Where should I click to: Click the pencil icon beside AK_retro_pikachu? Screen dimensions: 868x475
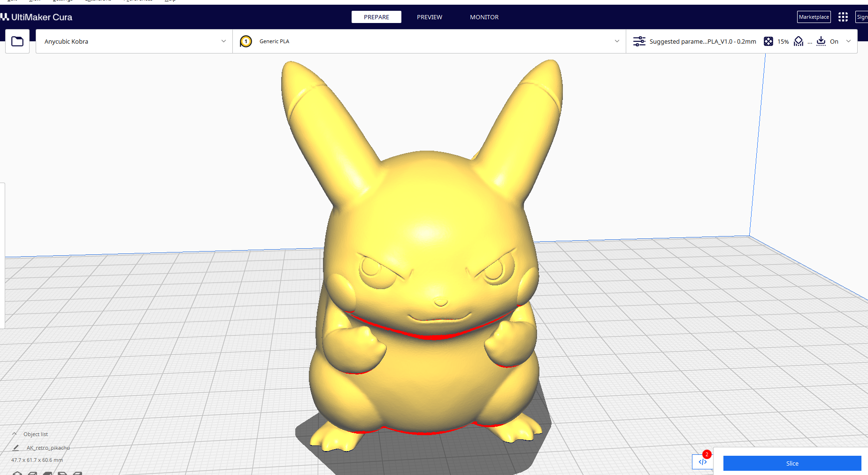pos(16,448)
